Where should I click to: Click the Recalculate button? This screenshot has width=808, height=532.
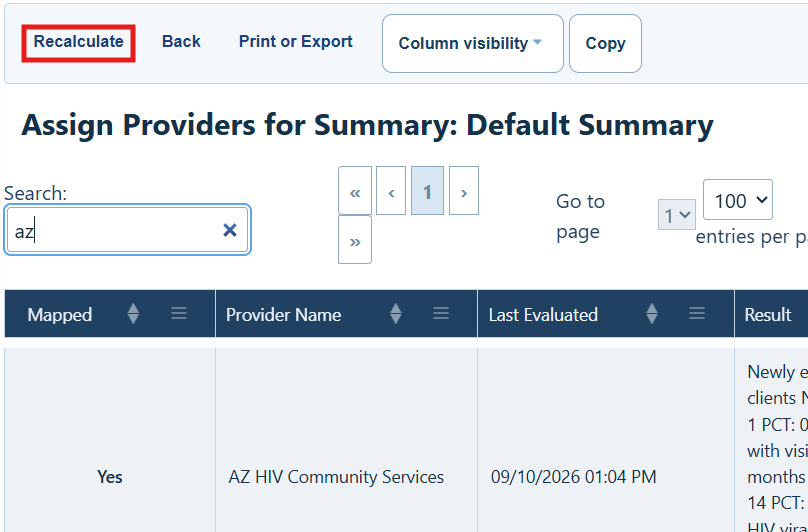point(78,43)
